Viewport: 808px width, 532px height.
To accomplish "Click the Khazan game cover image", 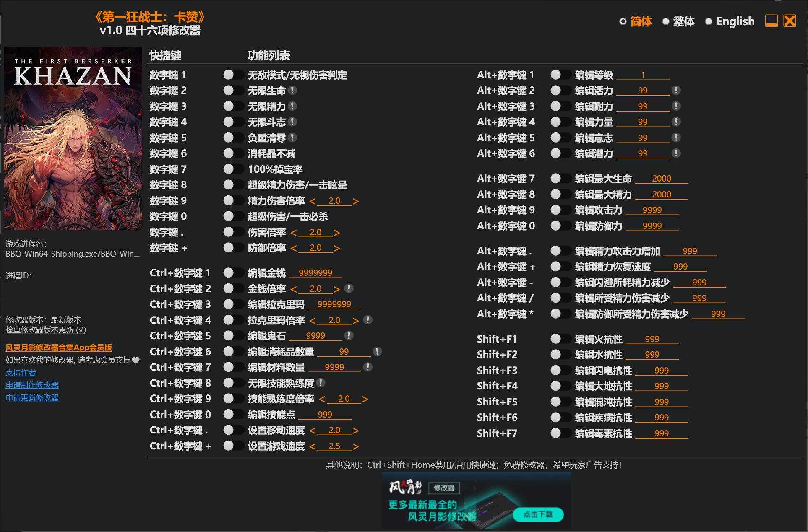I will point(73,138).
